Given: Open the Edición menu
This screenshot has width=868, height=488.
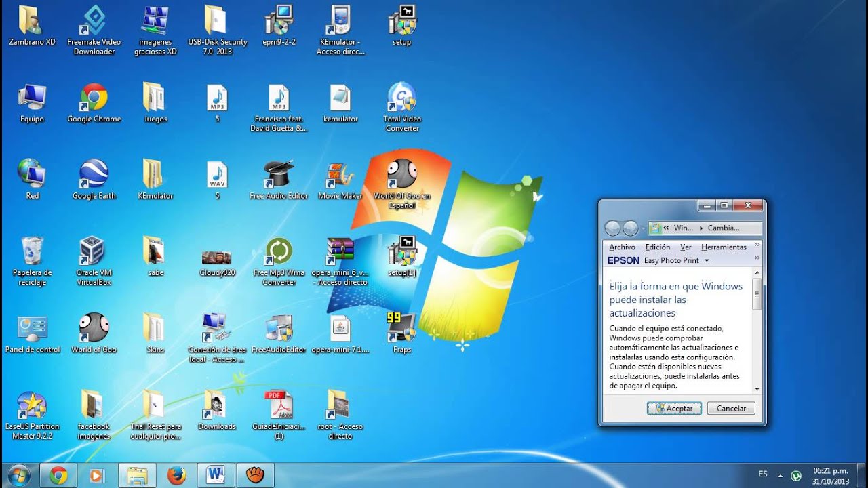Looking at the screenshot, I should point(658,247).
